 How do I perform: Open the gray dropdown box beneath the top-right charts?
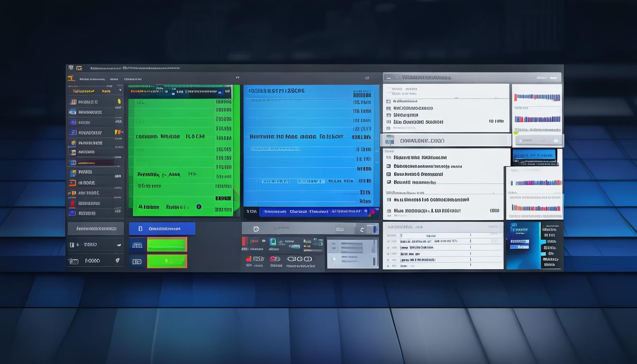537,140
